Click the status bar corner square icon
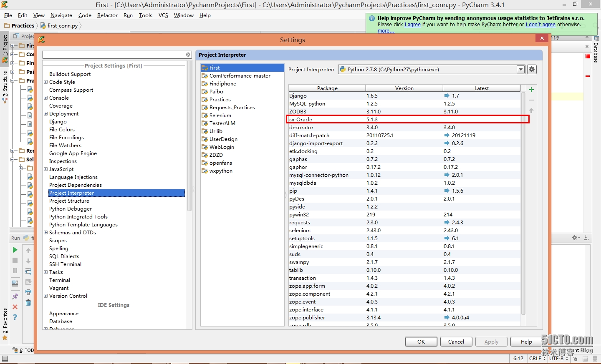The height and width of the screenshot is (364, 601). 5,359
